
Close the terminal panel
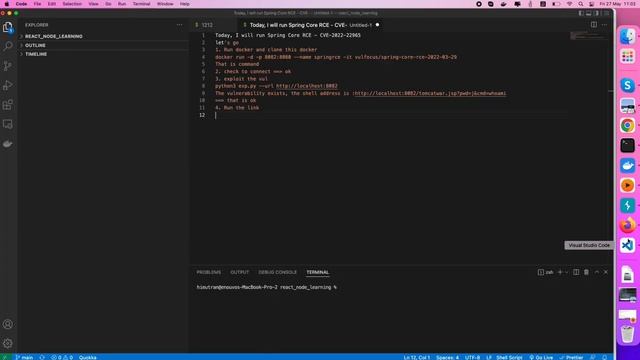click(606, 272)
